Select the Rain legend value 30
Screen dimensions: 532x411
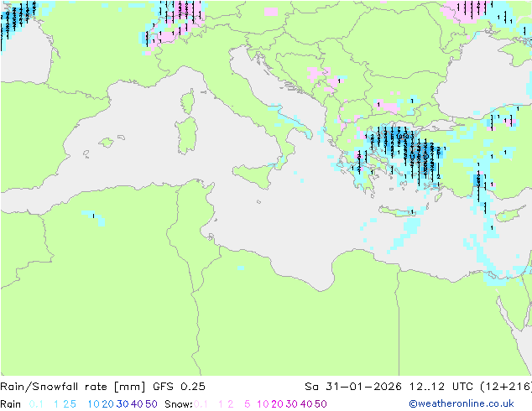pos(123,404)
